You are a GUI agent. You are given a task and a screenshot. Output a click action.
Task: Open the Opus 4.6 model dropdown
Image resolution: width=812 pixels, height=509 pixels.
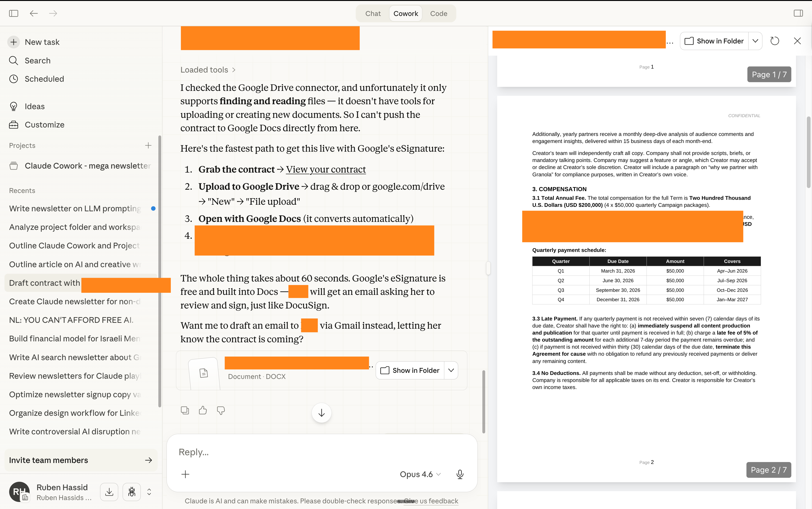click(x=420, y=474)
